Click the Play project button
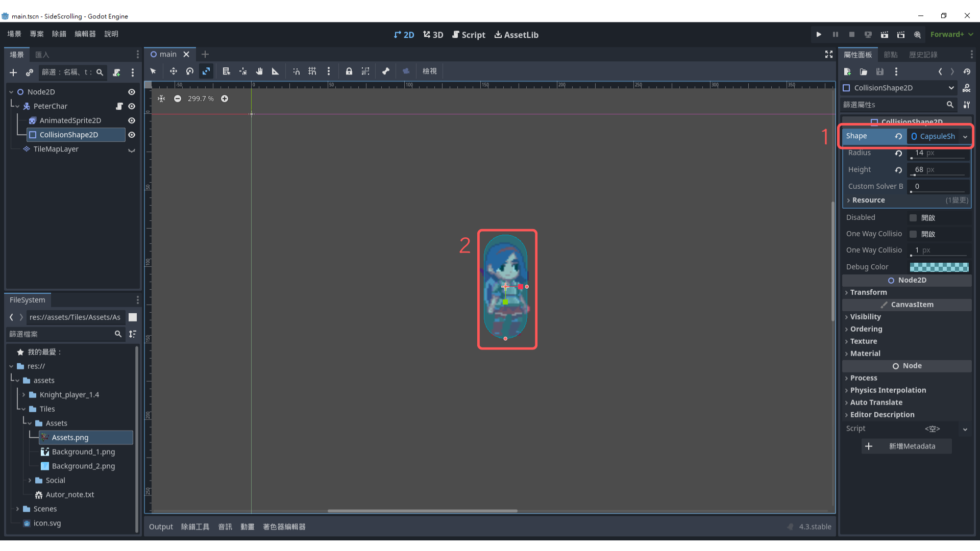The height and width of the screenshot is (551, 980). click(x=819, y=35)
